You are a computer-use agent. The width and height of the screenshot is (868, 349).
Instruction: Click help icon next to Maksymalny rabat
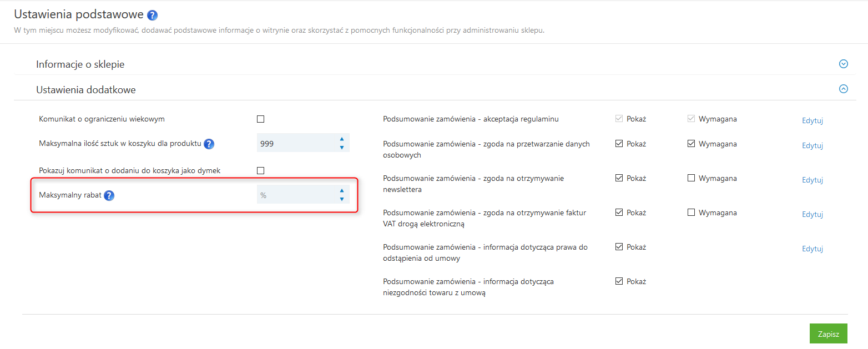pyautogui.click(x=109, y=195)
